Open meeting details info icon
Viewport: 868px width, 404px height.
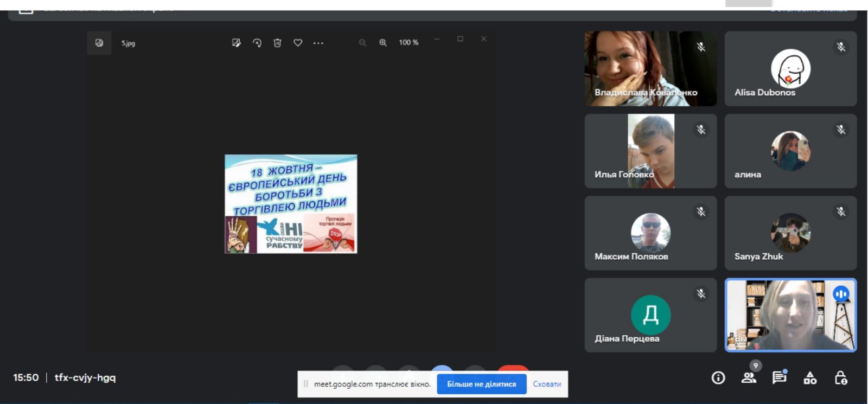pos(718,378)
